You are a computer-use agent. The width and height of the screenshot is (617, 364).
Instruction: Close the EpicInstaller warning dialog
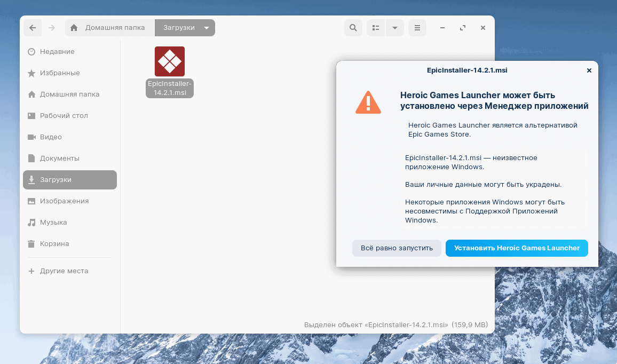589,70
